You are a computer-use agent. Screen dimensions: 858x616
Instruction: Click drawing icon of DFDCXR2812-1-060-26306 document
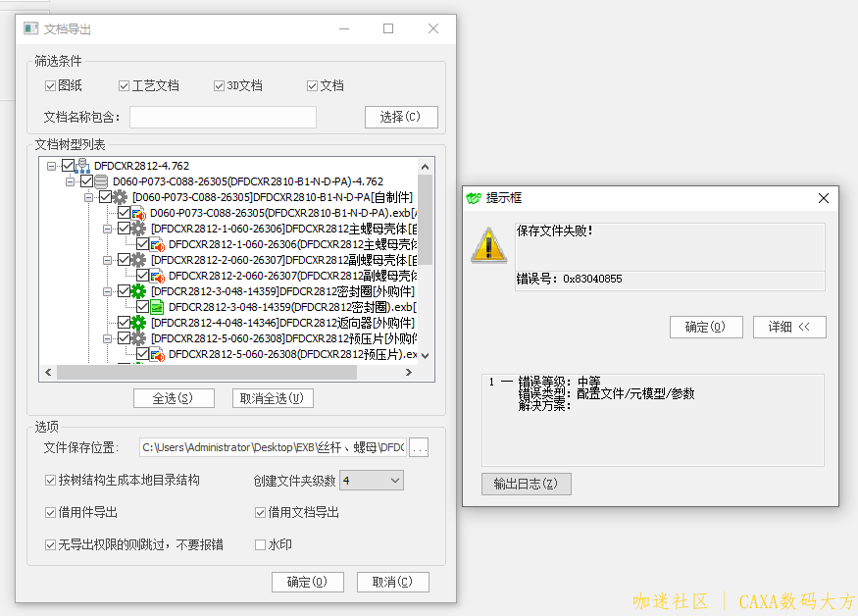pyautogui.click(x=158, y=244)
